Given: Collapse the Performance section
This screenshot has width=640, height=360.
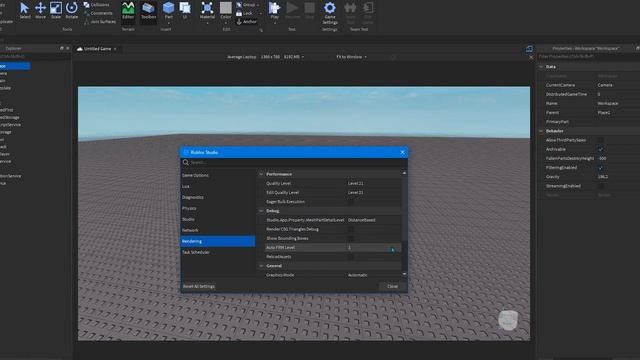Looking at the screenshot, I should click(x=262, y=174).
